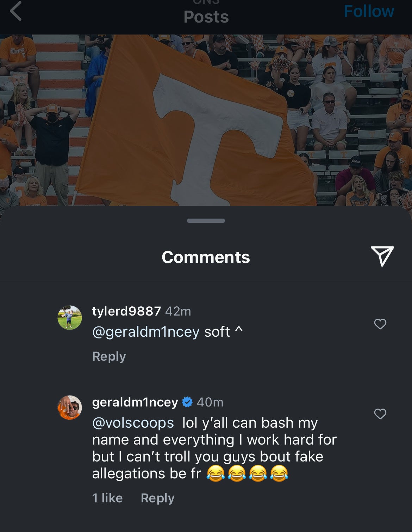Tap the tylerd9887 username
412x532 pixels.
coord(126,311)
